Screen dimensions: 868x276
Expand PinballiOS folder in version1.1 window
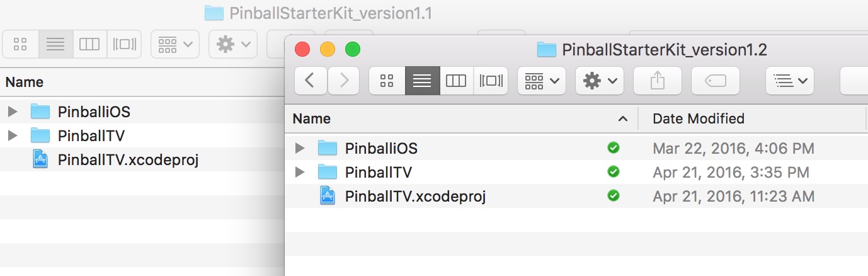(13, 112)
